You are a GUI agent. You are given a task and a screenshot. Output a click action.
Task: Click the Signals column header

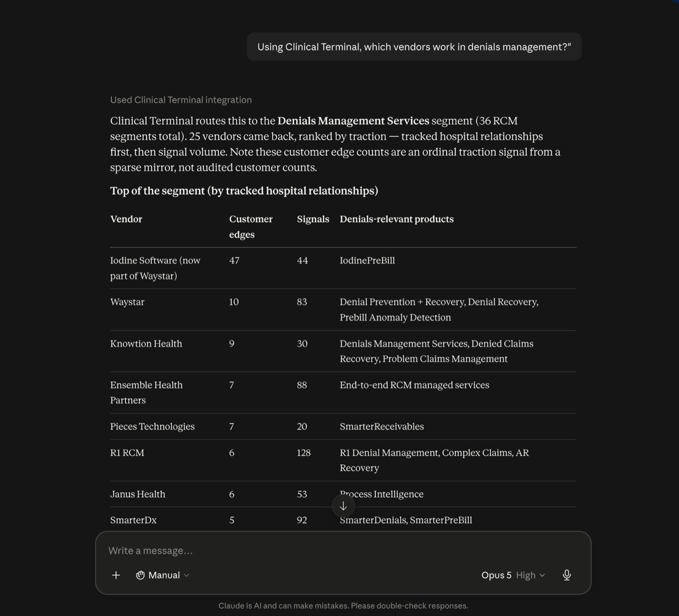pos(313,219)
